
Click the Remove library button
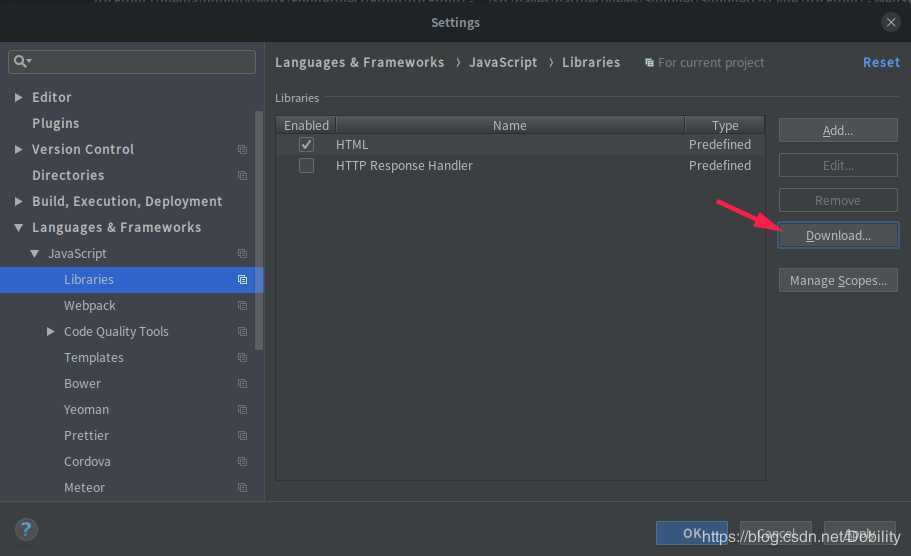click(838, 200)
